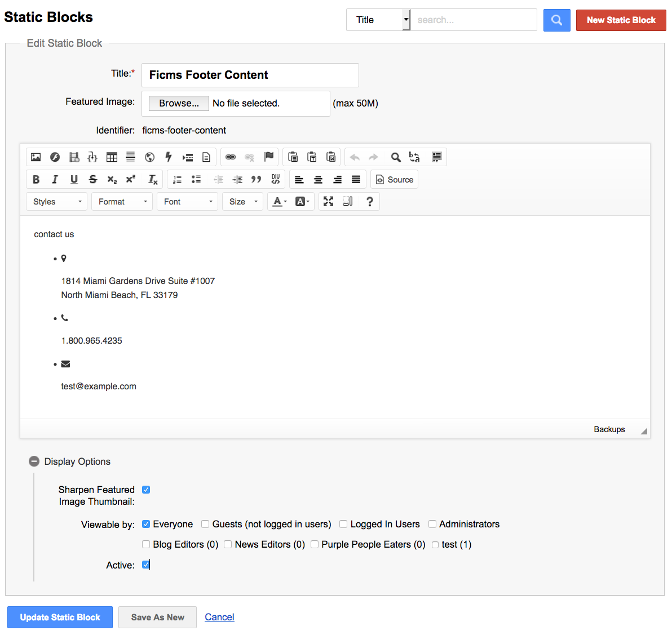Apply strikethrough formatting
This screenshot has width=672, height=635.
(x=93, y=180)
